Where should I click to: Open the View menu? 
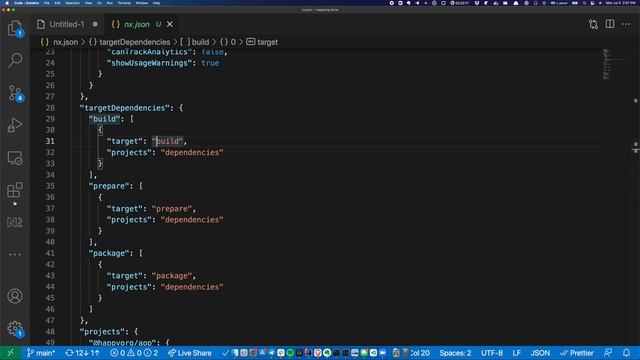(x=89, y=3)
